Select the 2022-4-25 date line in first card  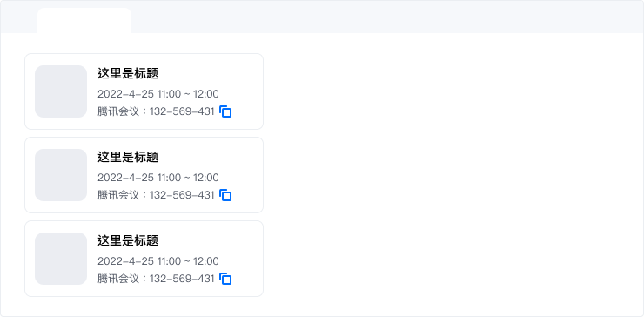[158, 94]
